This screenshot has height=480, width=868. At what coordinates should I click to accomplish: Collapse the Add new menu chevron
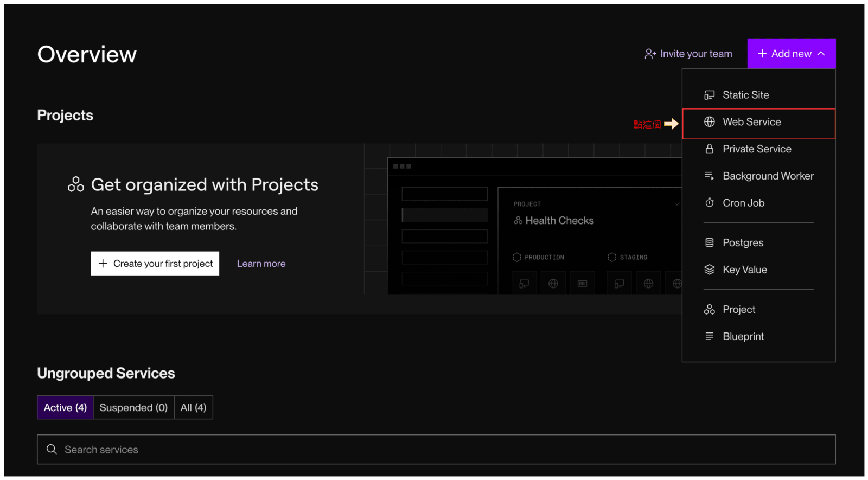tap(821, 54)
